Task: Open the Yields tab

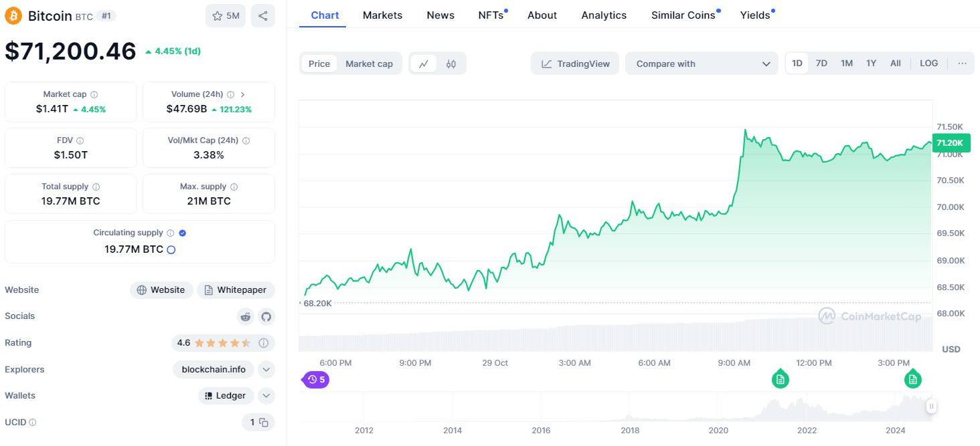Action: 756,15
